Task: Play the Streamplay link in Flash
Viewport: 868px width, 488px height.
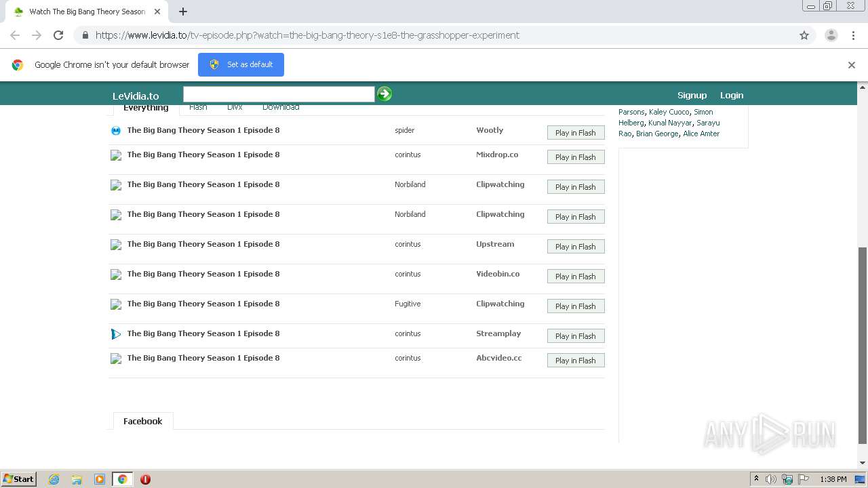Action: [576, 336]
